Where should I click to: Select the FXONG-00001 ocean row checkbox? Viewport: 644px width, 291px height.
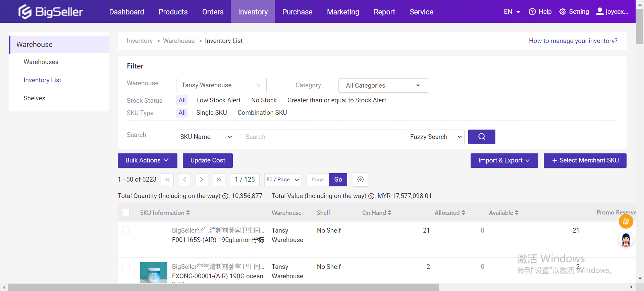pyautogui.click(x=126, y=266)
